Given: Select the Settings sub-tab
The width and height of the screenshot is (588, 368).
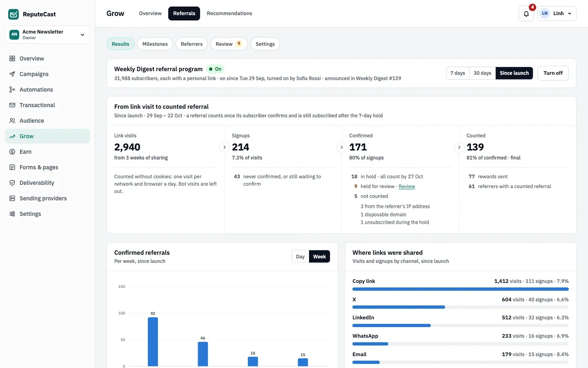Looking at the screenshot, I should (x=265, y=44).
